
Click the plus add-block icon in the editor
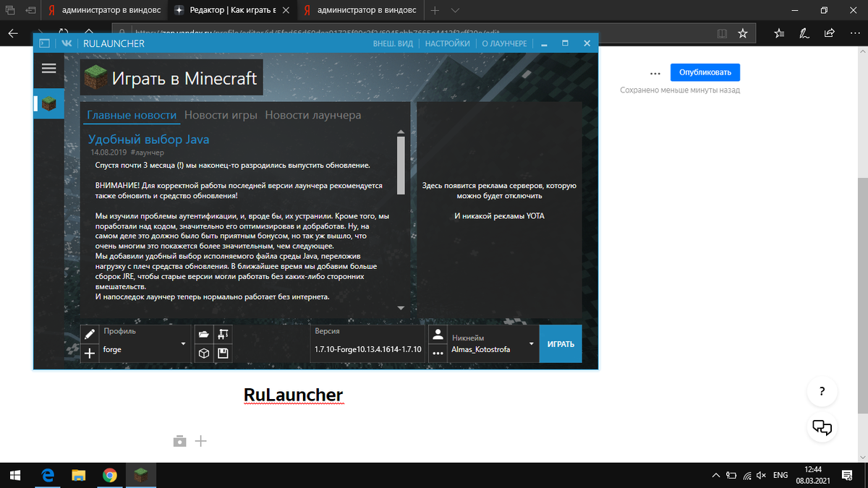(201, 441)
